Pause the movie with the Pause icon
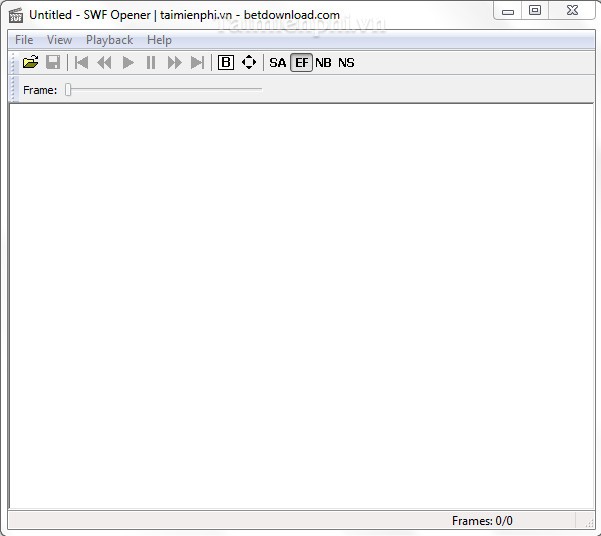Viewport: 601px width, 536px height. click(x=151, y=62)
